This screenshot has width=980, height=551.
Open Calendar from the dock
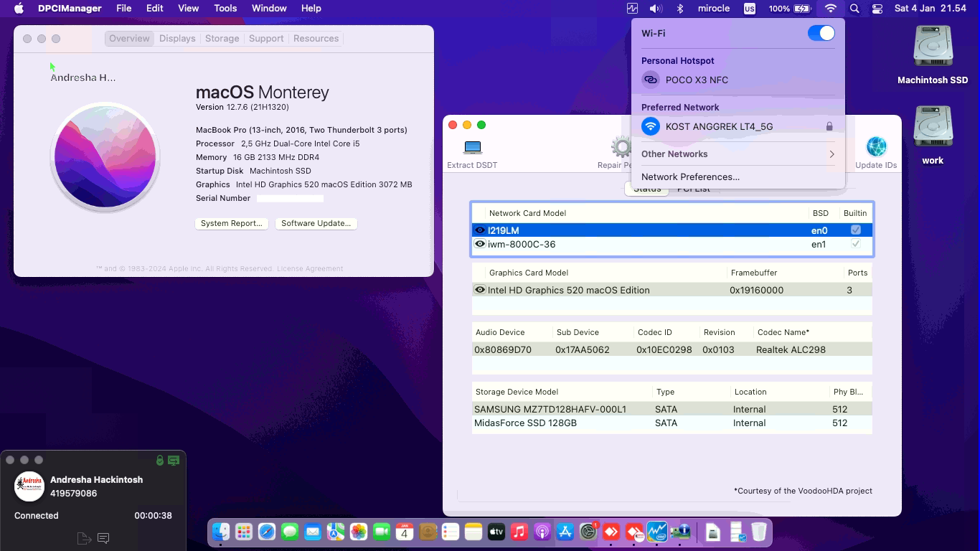point(405,532)
